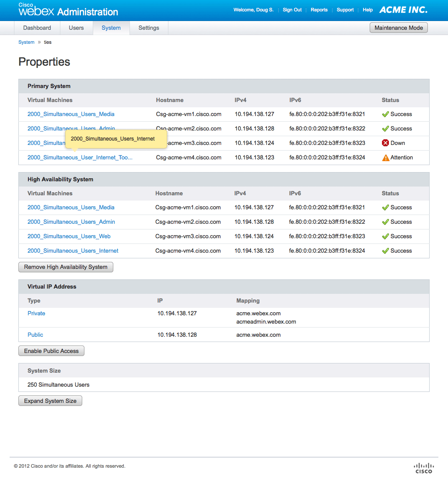Open the Private virtual IP type link
The width and height of the screenshot is (448, 483).
click(x=36, y=314)
